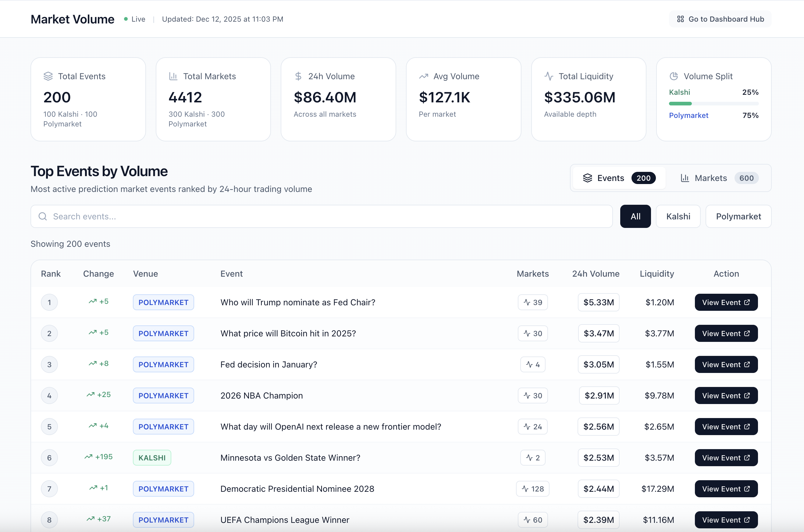
Task: Click the green Live indicator dot
Action: (x=126, y=19)
